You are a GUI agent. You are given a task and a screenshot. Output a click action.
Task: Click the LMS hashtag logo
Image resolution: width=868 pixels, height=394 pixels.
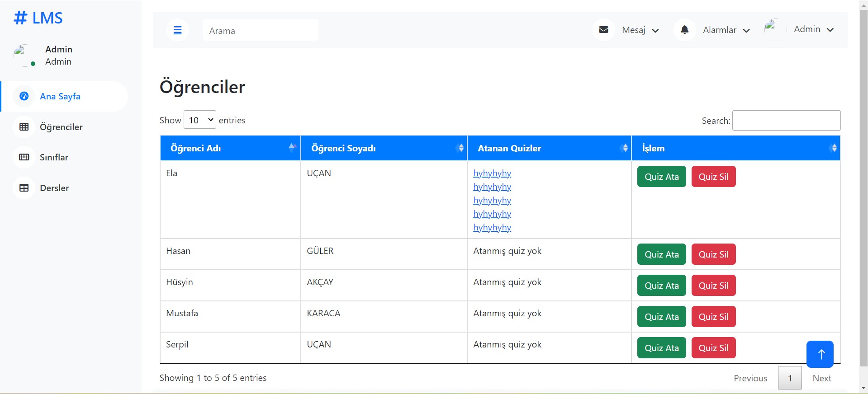pyautogui.click(x=38, y=18)
